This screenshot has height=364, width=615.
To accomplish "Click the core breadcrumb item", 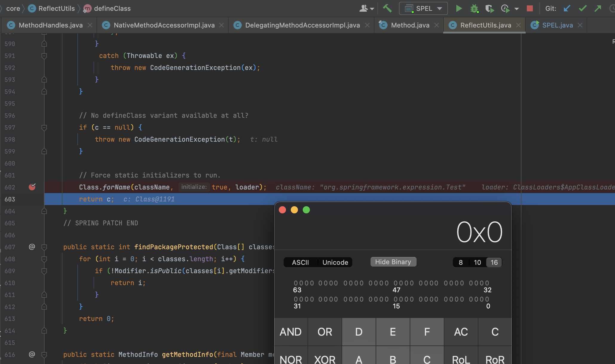I will (13, 8).
